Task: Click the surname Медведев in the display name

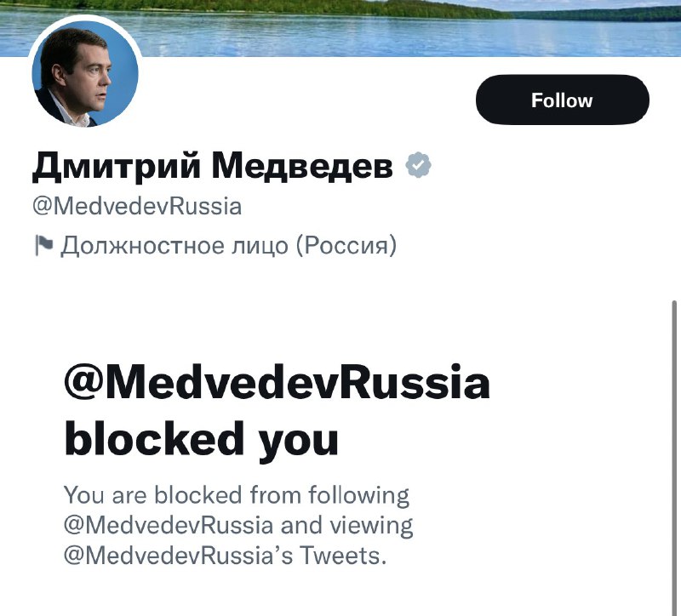Action: 302,166
